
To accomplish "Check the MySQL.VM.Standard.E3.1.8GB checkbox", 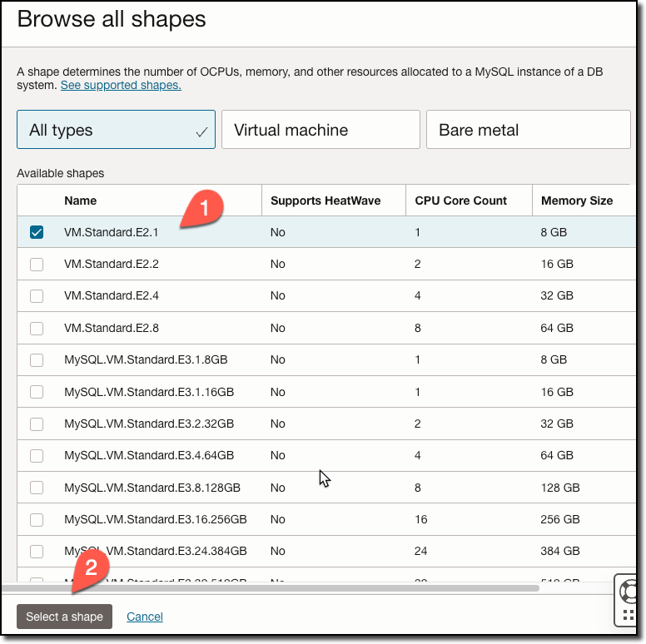I will pos(37,360).
